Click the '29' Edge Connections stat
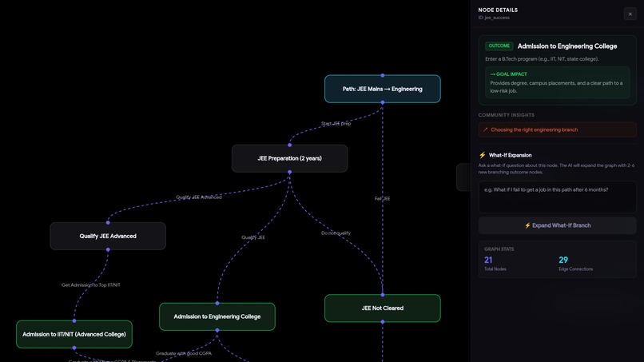644x362 pixels. coord(563,260)
